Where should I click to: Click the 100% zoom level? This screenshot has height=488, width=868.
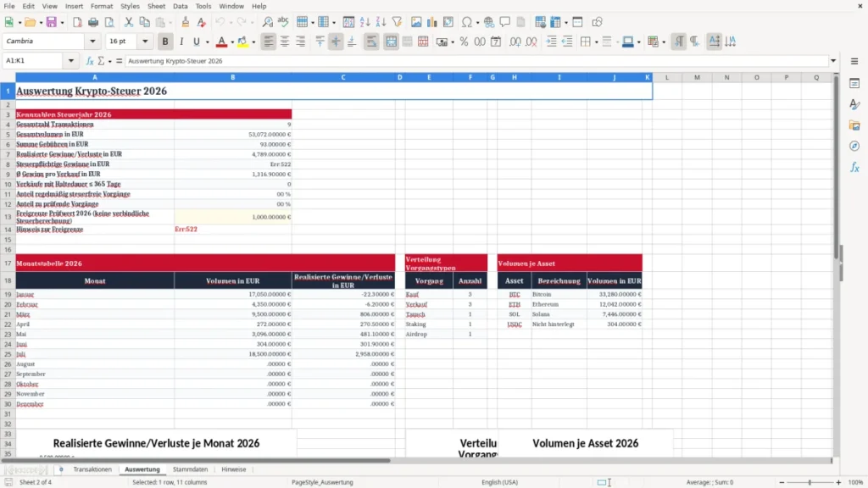point(856,482)
